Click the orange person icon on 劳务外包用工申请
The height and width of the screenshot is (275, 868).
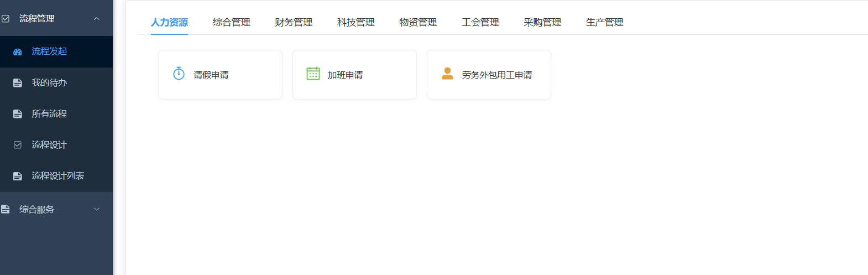[x=447, y=74]
